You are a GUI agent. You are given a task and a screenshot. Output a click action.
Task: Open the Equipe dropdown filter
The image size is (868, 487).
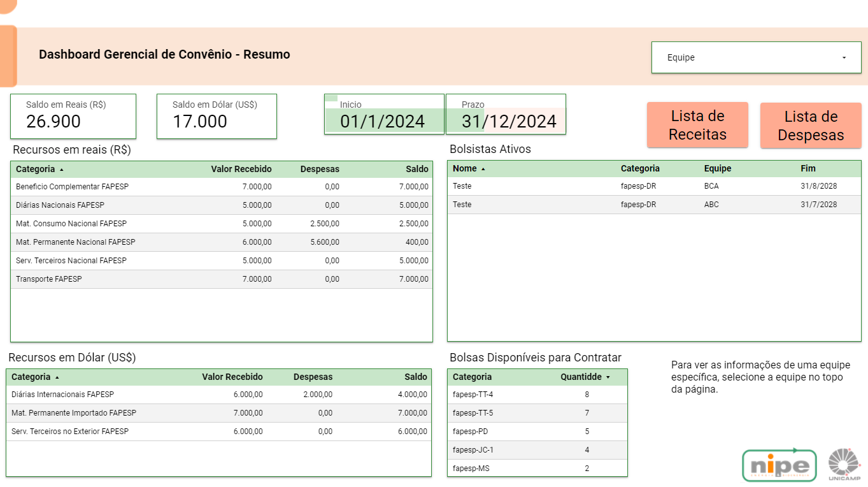tap(757, 57)
